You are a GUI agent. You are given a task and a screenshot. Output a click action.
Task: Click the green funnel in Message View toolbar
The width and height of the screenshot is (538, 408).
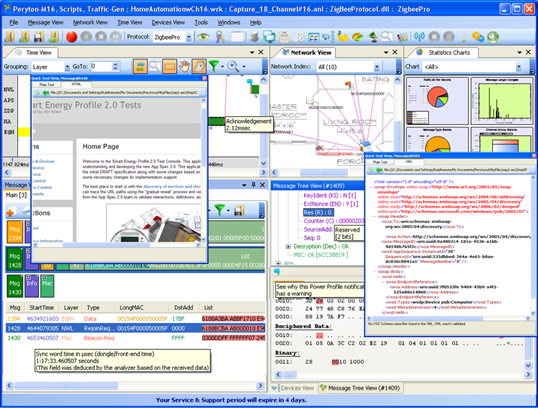[220, 210]
